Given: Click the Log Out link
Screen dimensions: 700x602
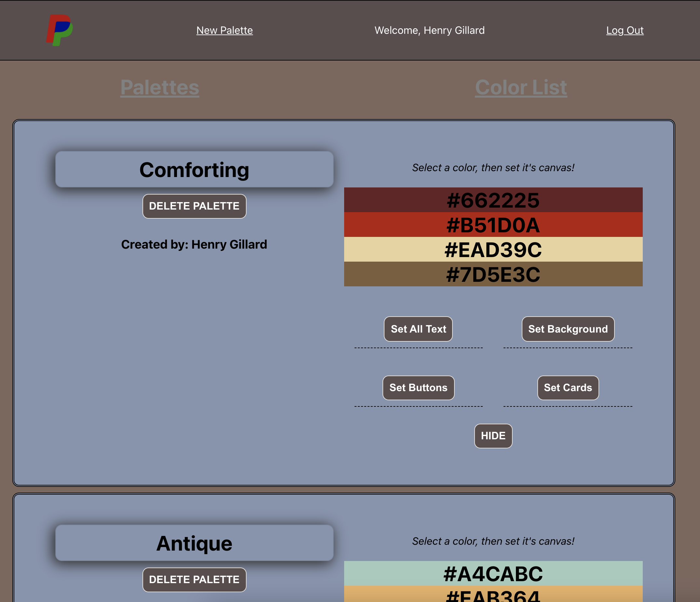Looking at the screenshot, I should click(624, 30).
